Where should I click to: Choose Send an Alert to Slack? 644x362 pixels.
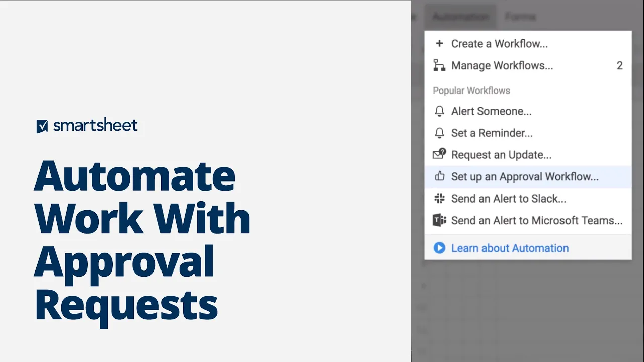[x=528, y=199]
